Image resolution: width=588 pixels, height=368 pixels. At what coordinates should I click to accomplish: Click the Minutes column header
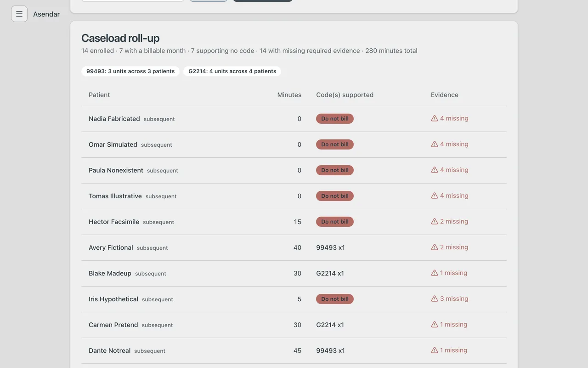pos(289,95)
